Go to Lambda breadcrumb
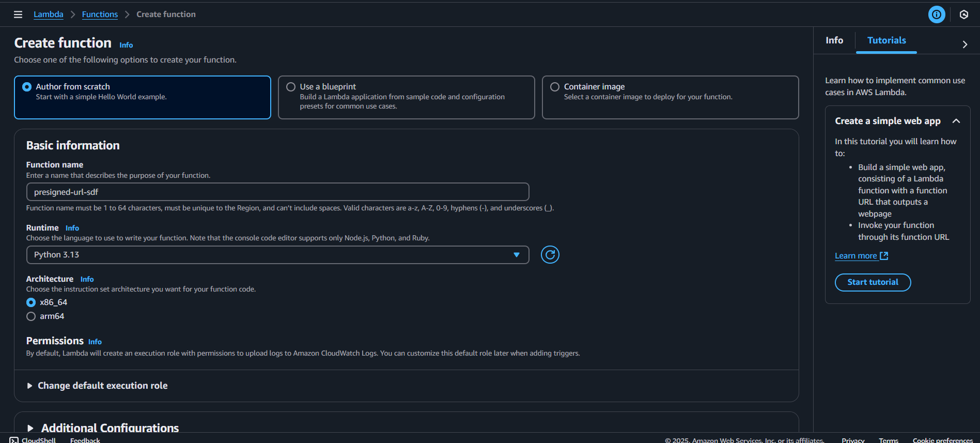This screenshot has height=443, width=980. click(x=49, y=14)
